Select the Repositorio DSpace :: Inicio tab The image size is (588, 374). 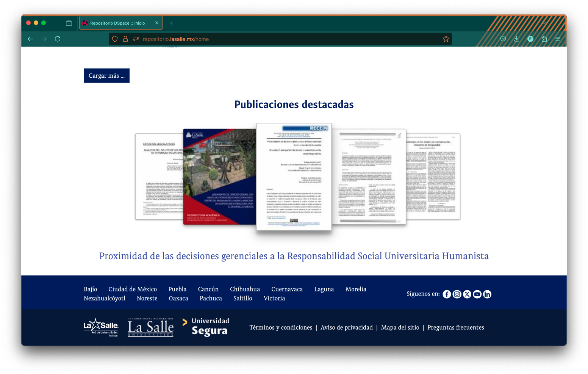tap(117, 23)
